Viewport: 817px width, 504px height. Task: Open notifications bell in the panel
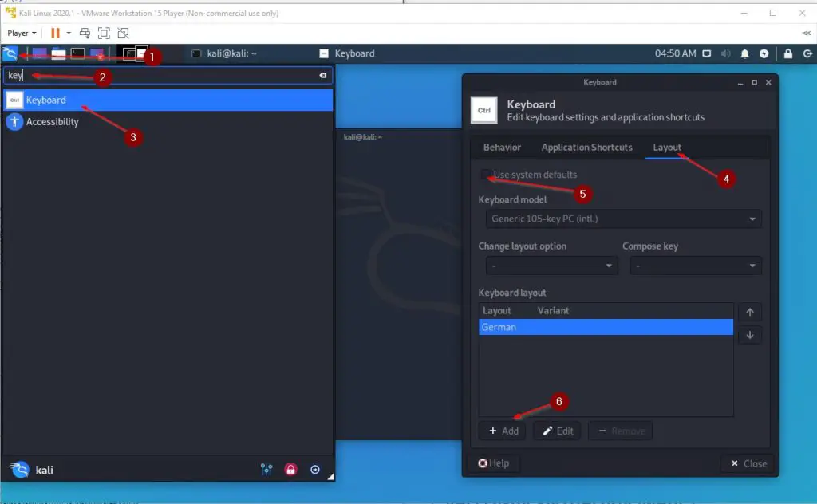tap(745, 53)
